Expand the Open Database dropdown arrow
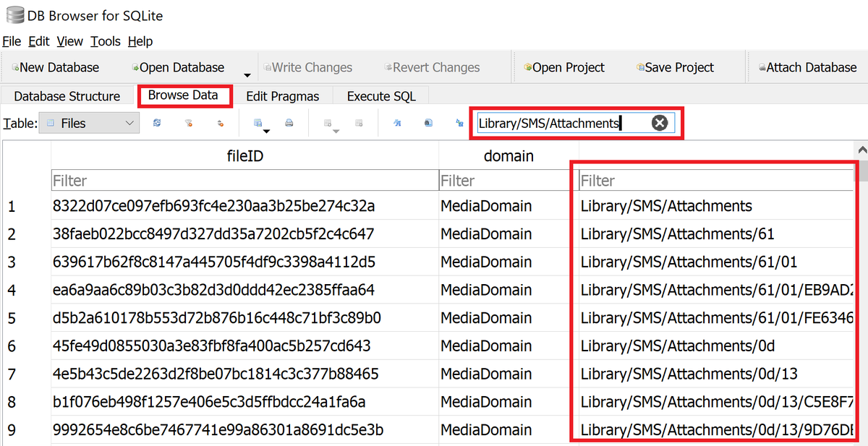 [247, 74]
